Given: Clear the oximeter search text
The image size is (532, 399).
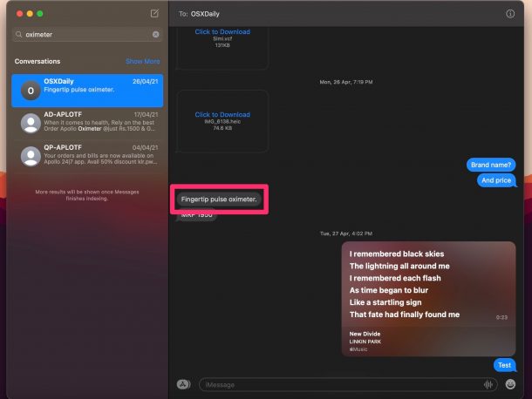Looking at the screenshot, I should (156, 35).
